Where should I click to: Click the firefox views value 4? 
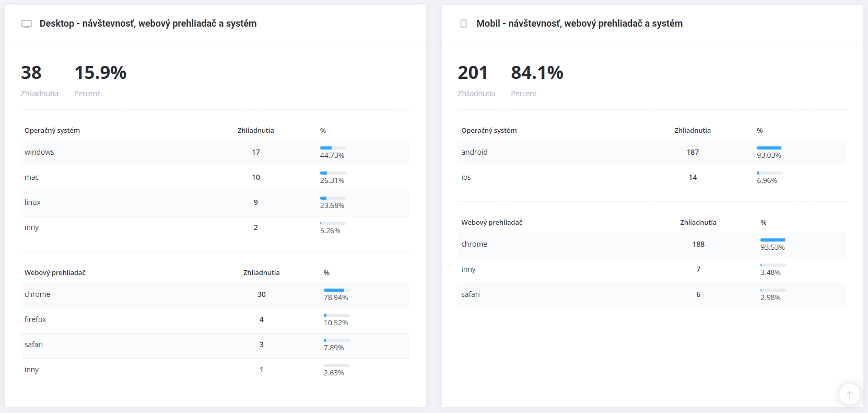click(x=262, y=319)
